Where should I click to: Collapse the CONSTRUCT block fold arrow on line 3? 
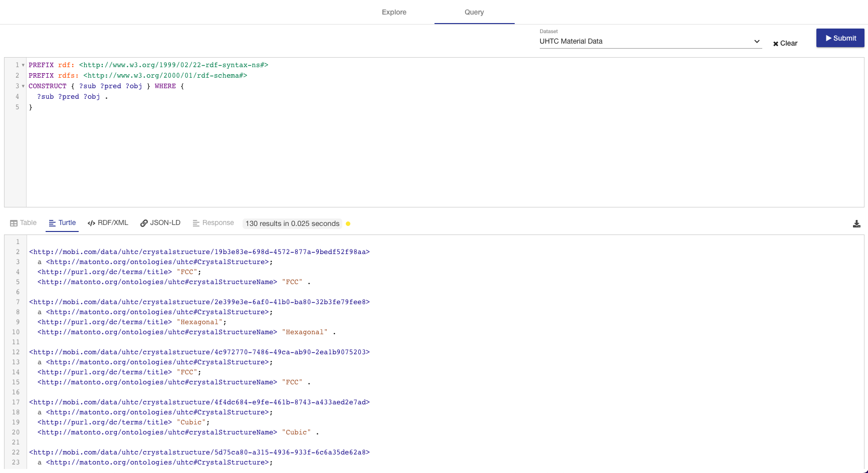[x=23, y=86]
